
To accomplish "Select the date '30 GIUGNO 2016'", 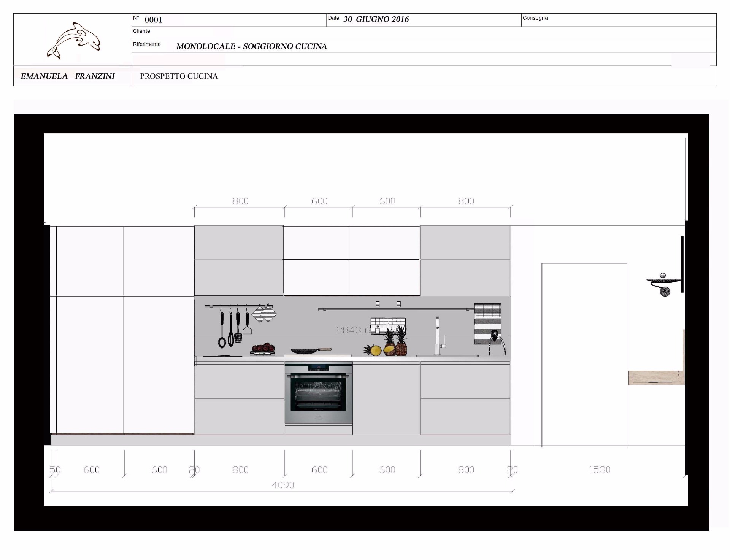I will click(376, 19).
